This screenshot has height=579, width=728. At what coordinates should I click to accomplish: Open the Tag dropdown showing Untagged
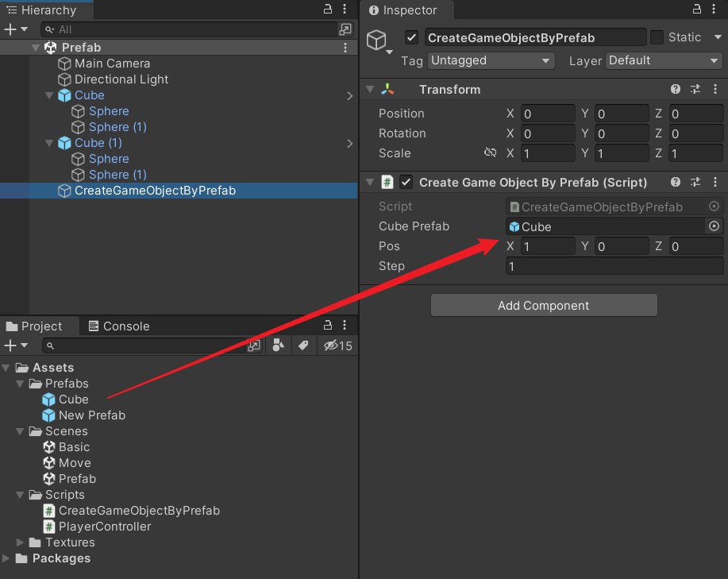pyautogui.click(x=490, y=60)
